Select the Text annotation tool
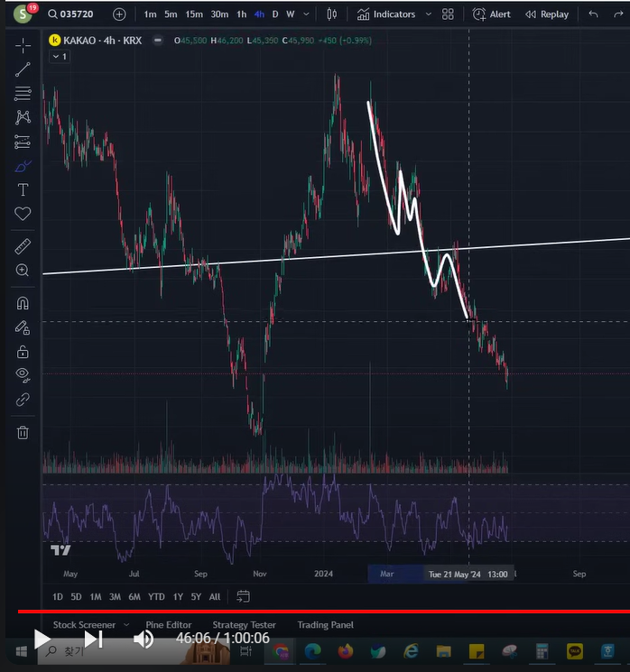The height and width of the screenshot is (672, 630). [x=23, y=189]
